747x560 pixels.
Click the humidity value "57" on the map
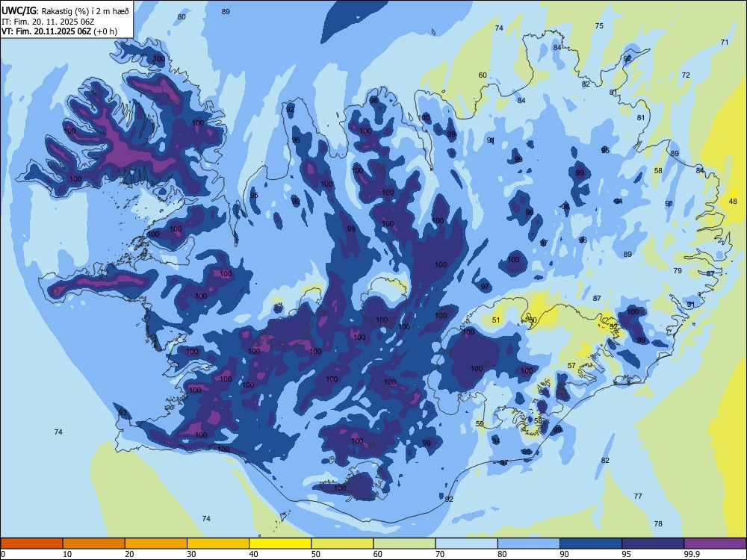pos(571,366)
